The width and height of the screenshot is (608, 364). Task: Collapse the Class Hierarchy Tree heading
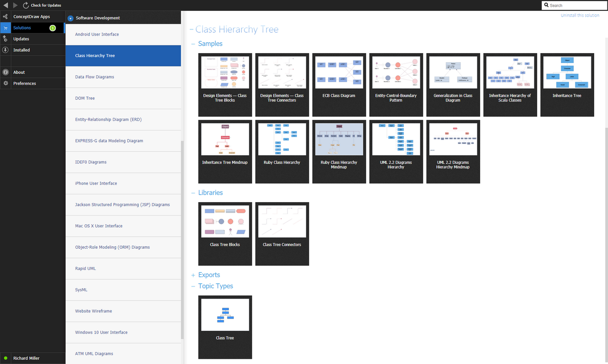point(191,29)
